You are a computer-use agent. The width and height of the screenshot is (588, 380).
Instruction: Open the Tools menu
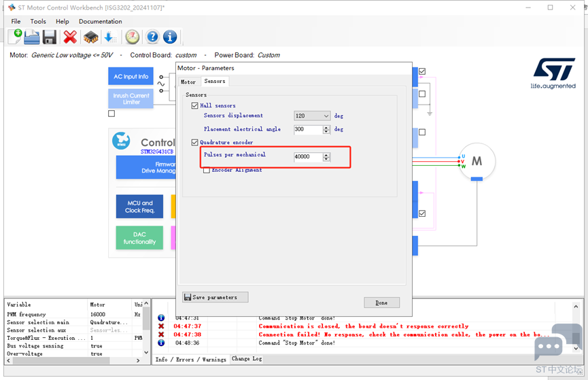click(x=38, y=21)
